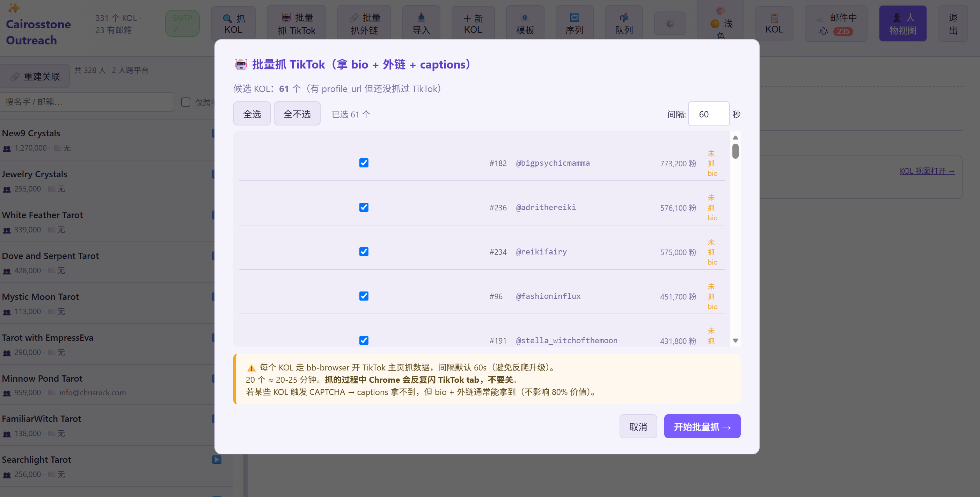Focus the name/email search field
Screen dimensions: 980x497
(87, 102)
